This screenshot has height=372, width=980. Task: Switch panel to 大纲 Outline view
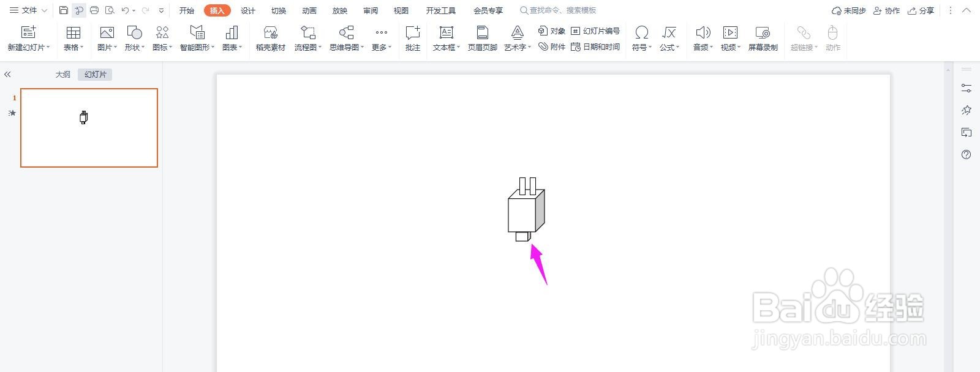(x=63, y=75)
